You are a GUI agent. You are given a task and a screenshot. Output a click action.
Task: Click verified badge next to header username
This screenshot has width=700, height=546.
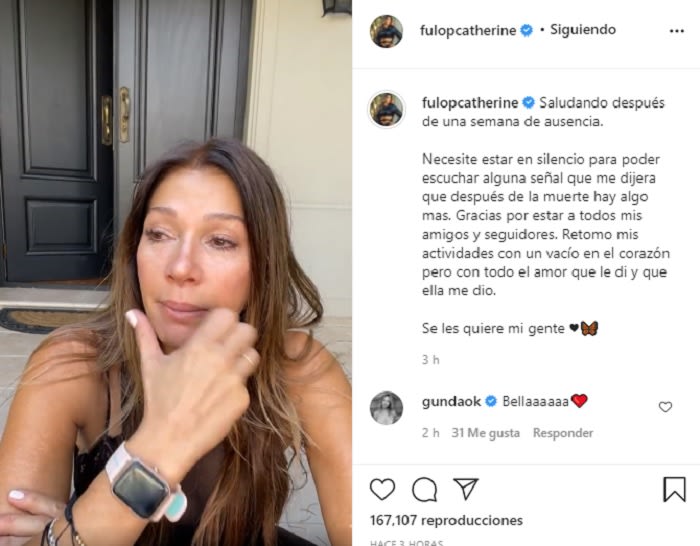tap(527, 30)
